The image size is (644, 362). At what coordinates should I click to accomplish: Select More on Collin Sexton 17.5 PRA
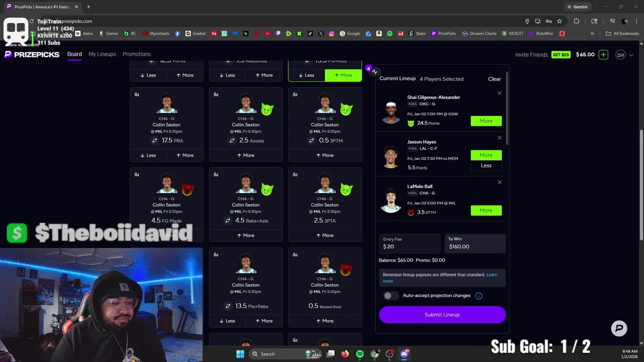tap(185, 155)
